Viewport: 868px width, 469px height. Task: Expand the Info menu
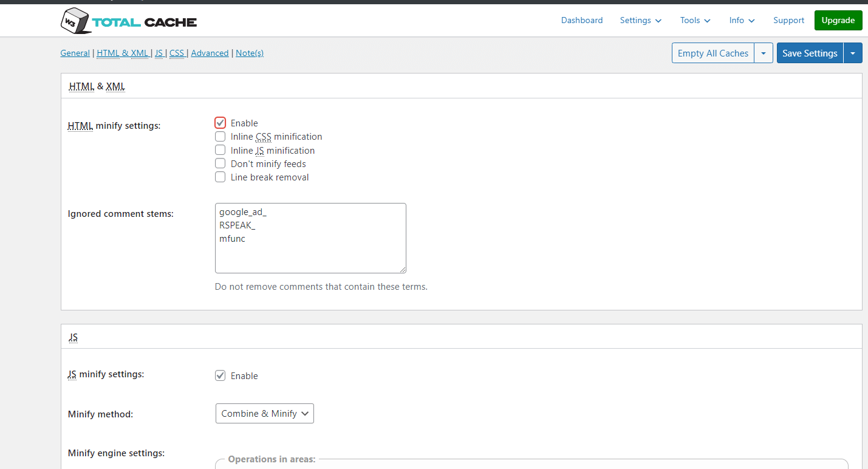(x=742, y=20)
